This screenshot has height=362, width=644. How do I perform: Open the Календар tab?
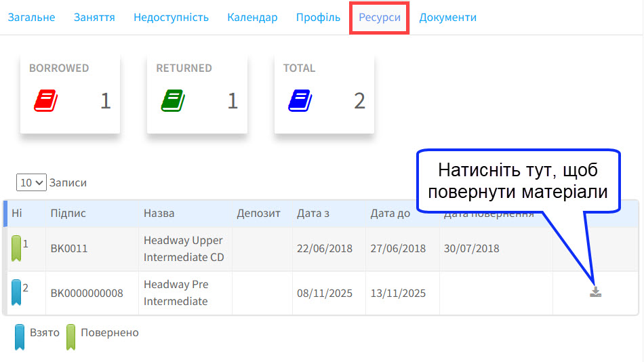(x=252, y=18)
